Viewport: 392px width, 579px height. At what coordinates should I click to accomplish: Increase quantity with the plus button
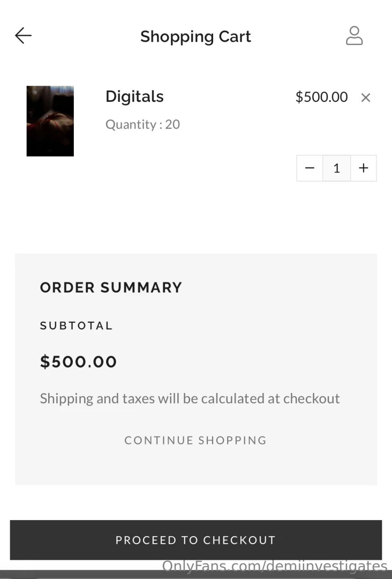click(364, 168)
